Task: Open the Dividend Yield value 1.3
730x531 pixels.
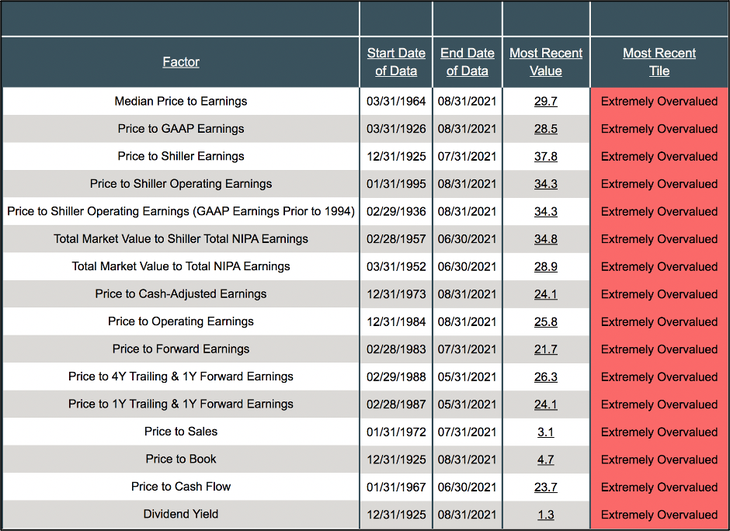Action: pyautogui.click(x=546, y=515)
